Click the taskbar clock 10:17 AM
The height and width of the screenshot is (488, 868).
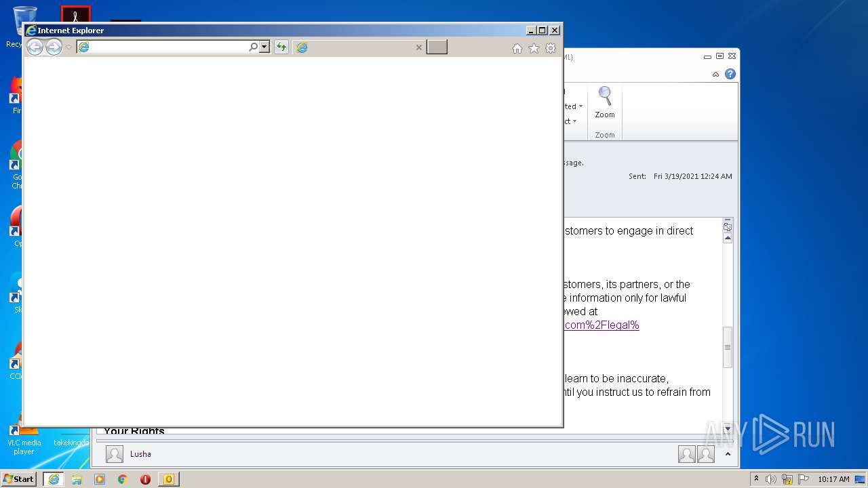[833, 479]
